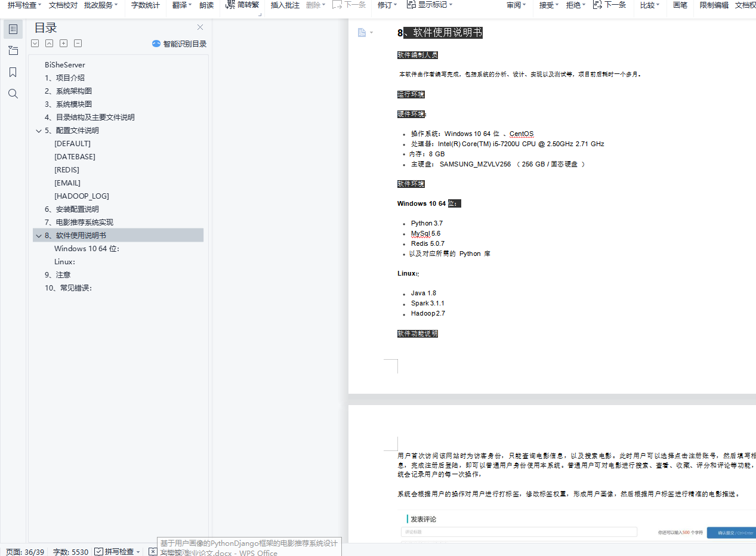Click the plus promote outline icon
The height and width of the screenshot is (556, 756).
[x=63, y=44]
